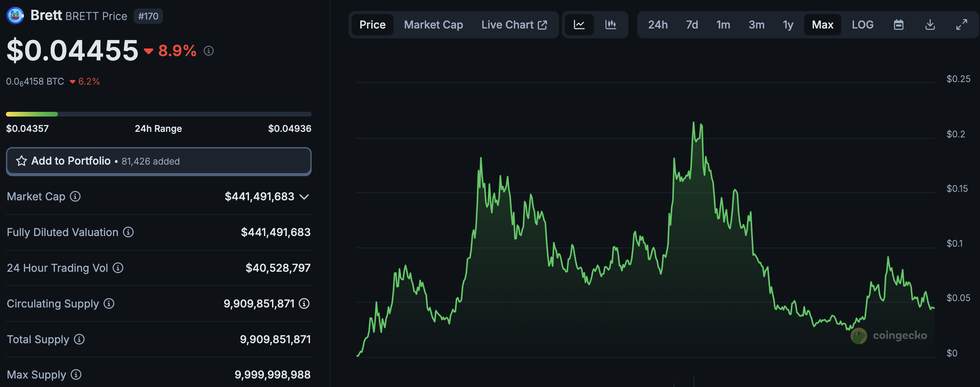
Task: Open Max Supply info icon
Action: 76,375
